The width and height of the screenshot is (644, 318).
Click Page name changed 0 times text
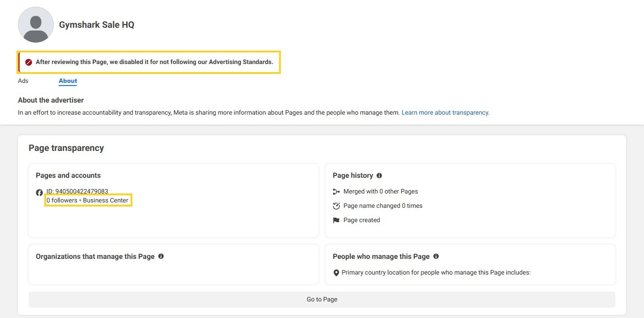tap(383, 206)
